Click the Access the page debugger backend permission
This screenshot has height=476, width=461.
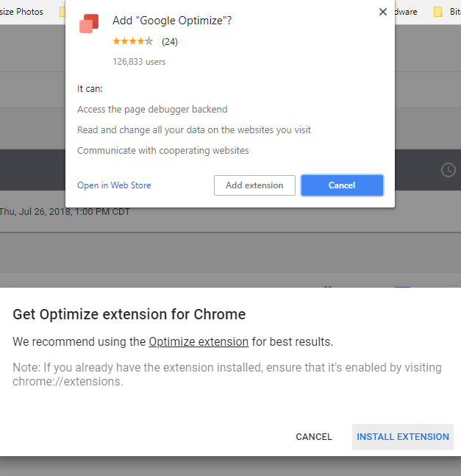(x=152, y=109)
